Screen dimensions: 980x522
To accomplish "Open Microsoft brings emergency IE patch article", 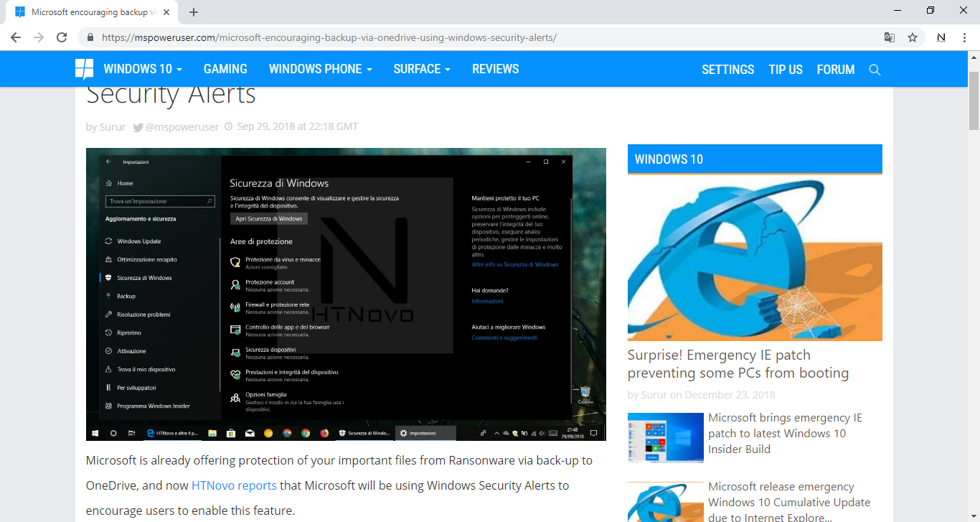I will tap(785, 434).
